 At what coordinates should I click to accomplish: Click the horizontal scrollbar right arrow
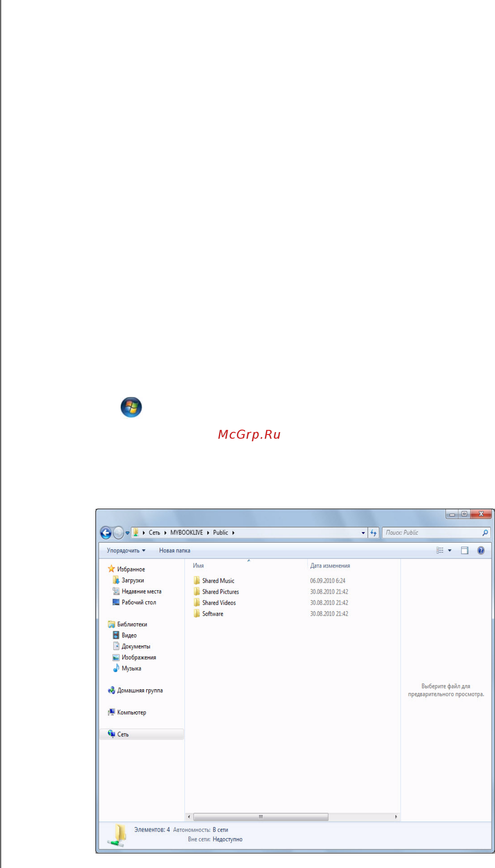click(x=396, y=817)
